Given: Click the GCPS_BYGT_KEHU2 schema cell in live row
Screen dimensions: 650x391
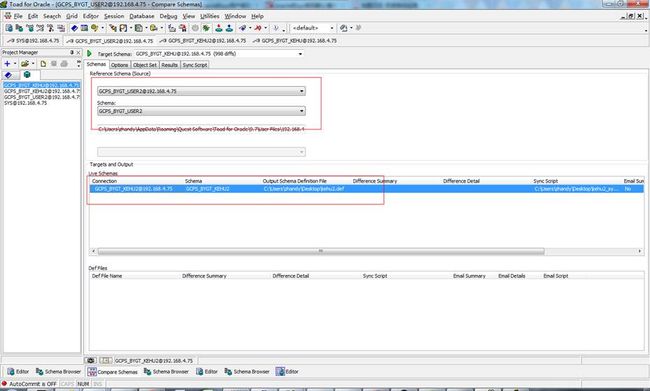Looking at the screenshot, I should tap(207, 189).
